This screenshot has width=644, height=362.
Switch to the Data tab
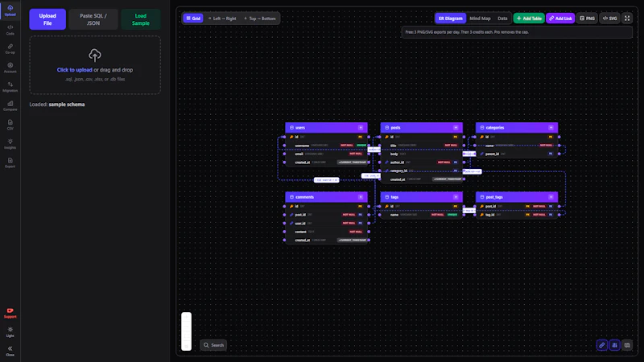pos(502,18)
